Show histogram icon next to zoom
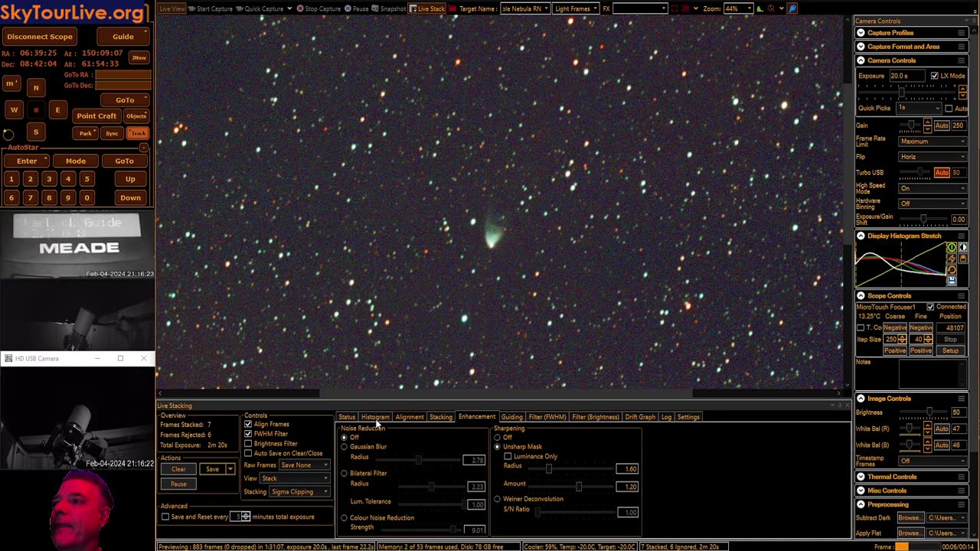The height and width of the screenshot is (551, 980). (760, 8)
